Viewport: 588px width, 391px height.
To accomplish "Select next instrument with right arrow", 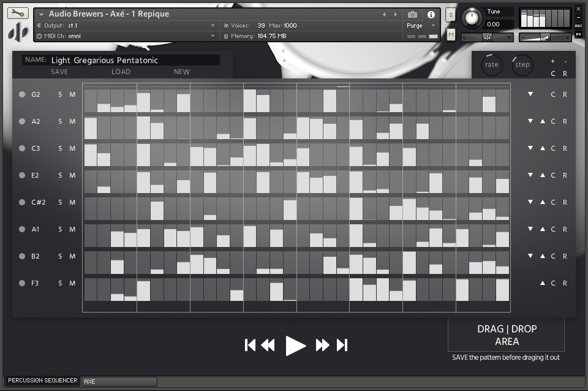I will pyautogui.click(x=395, y=14).
